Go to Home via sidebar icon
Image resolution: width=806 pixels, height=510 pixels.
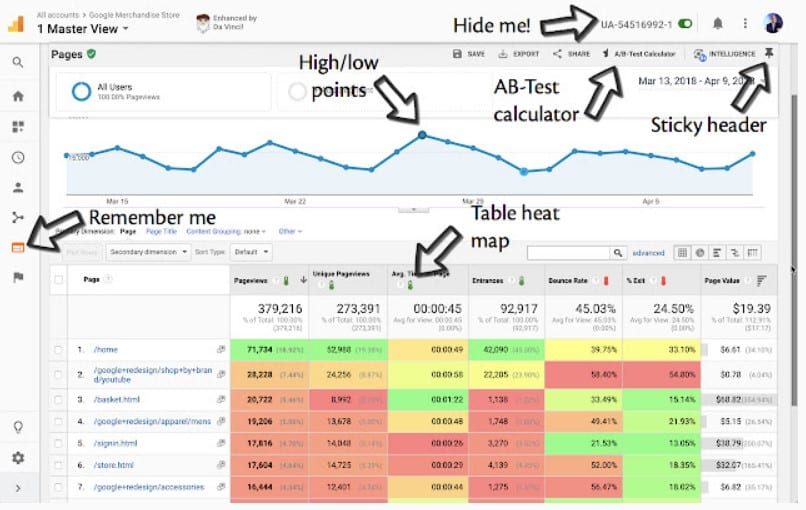(x=18, y=96)
